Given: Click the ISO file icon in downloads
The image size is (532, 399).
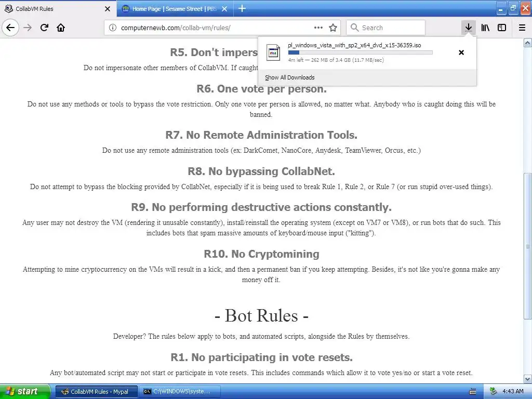Looking at the screenshot, I should (273, 52).
